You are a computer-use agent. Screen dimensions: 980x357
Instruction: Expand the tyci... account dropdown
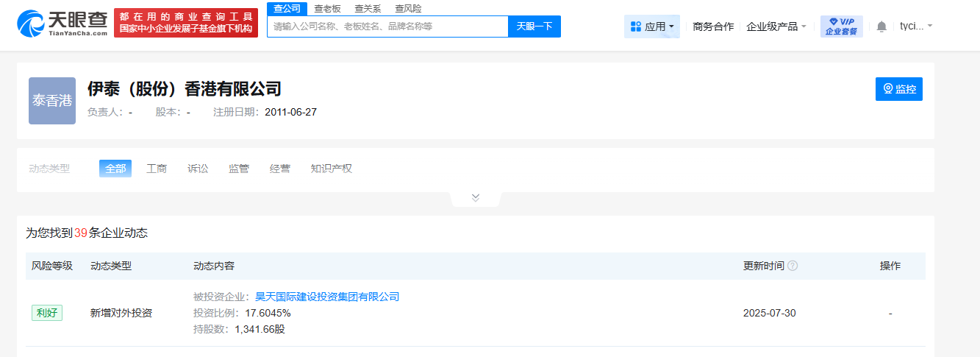(x=916, y=26)
